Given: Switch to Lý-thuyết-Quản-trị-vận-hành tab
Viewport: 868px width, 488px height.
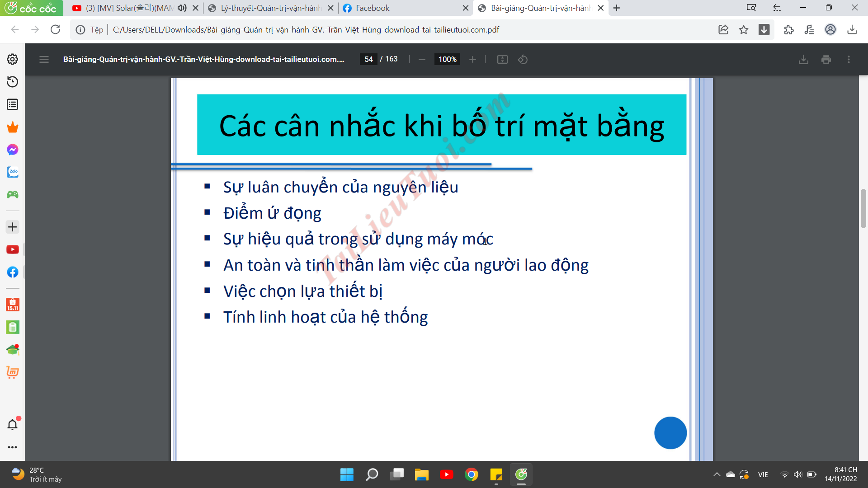Looking at the screenshot, I should point(267,8).
